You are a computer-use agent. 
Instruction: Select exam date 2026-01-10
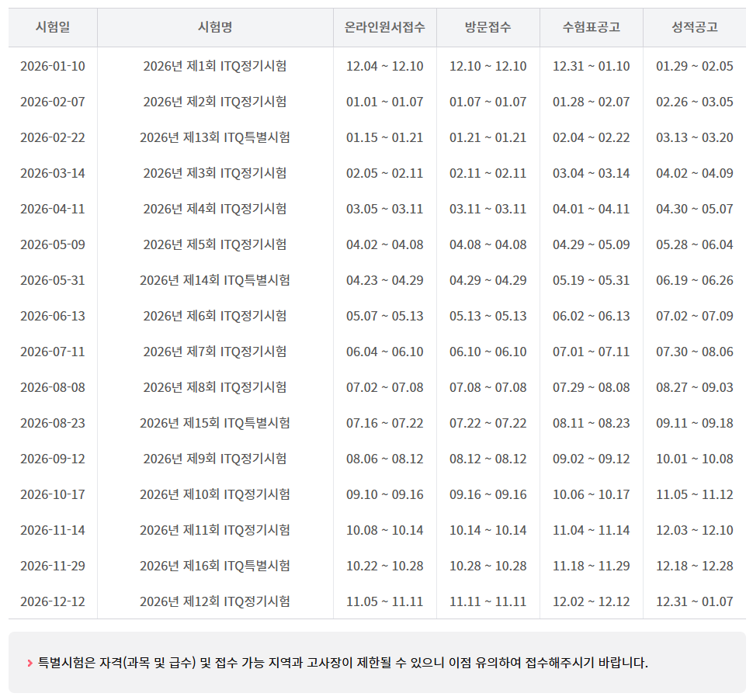53,66
